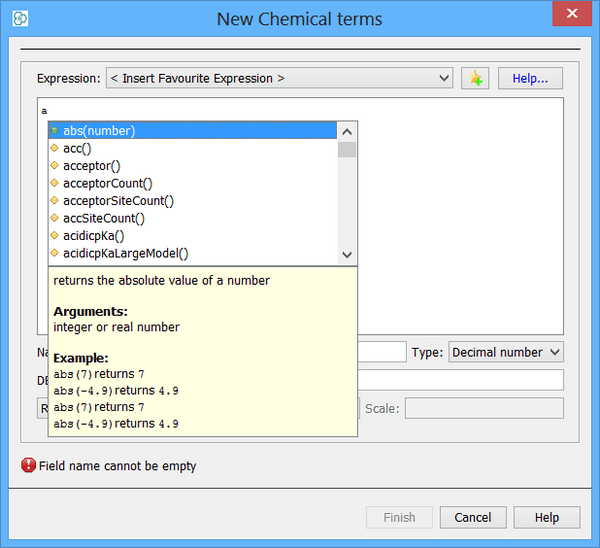Click the red error icon beside the message

pyautogui.click(x=28, y=466)
